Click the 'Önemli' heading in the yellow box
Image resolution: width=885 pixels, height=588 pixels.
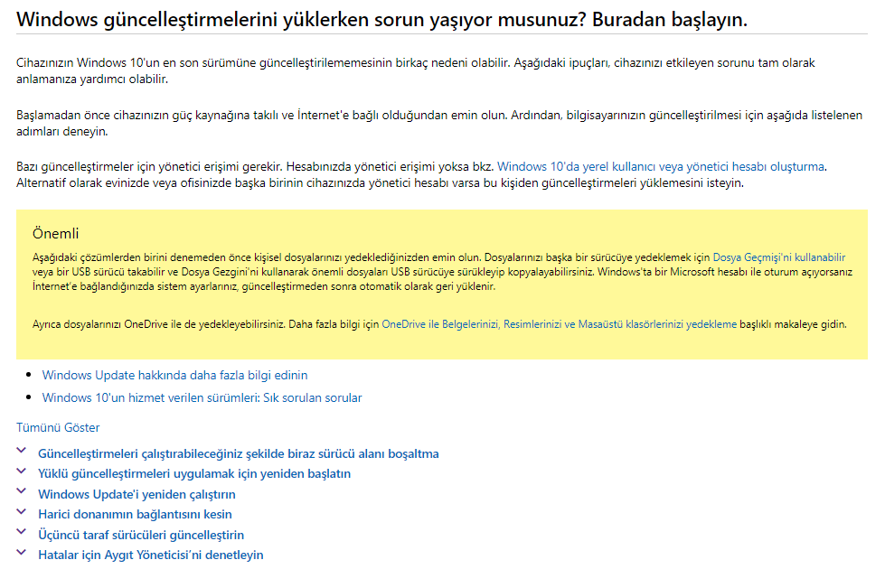tap(56, 233)
